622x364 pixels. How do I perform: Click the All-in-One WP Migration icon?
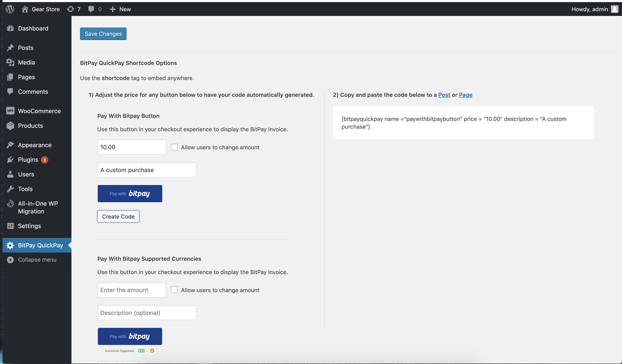pyautogui.click(x=10, y=204)
